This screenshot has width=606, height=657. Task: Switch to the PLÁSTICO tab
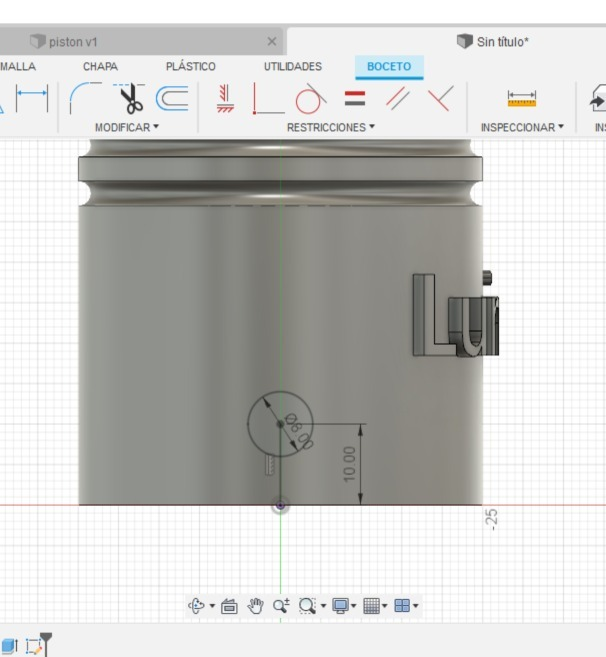tap(191, 66)
